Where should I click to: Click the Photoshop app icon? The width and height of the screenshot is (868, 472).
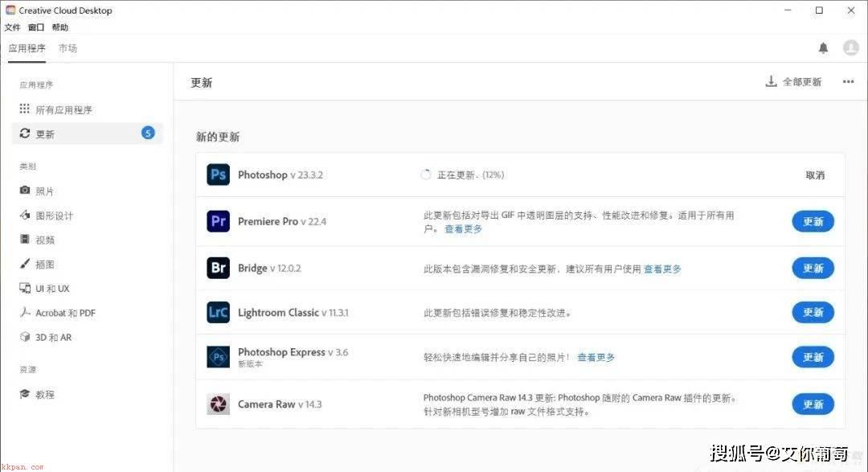pyautogui.click(x=218, y=174)
